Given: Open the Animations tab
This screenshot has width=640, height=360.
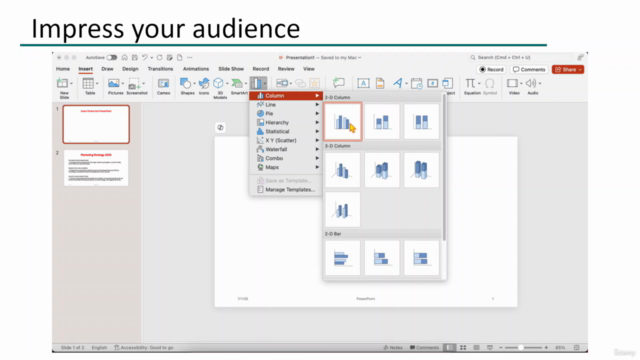Looking at the screenshot, I should [x=196, y=69].
